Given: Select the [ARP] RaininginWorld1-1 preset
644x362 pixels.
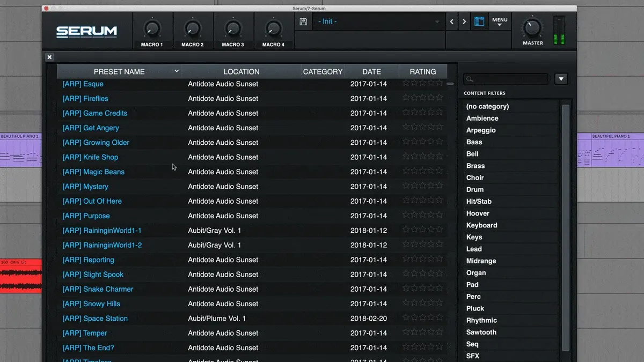Looking at the screenshot, I should tap(102, 231).
